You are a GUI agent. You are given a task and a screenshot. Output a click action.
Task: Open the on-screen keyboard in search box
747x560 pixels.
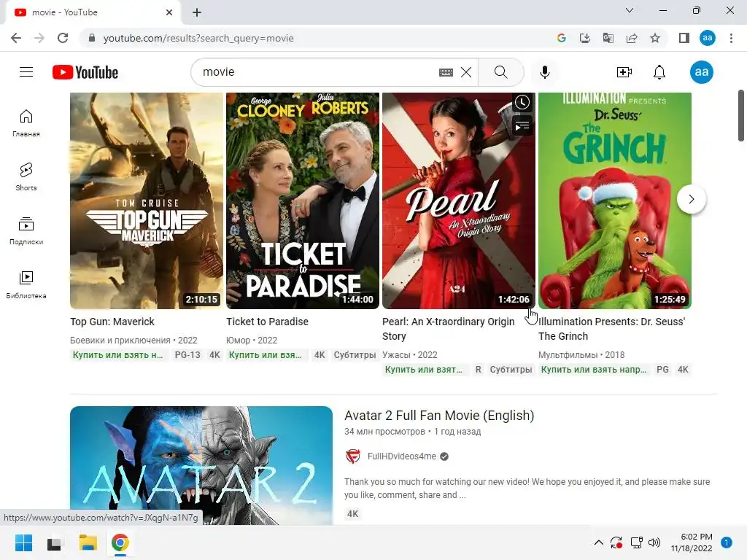(446, 72)
